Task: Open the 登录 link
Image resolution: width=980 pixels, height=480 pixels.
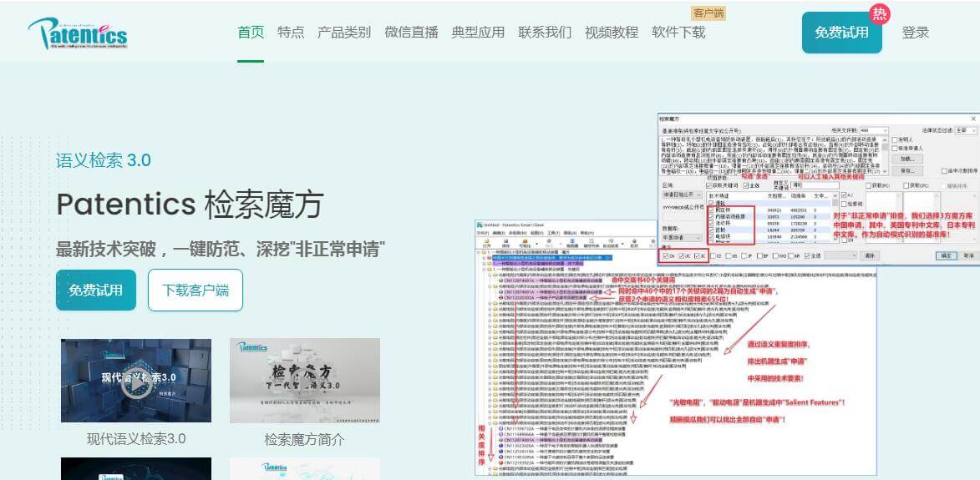Action: 915,33
